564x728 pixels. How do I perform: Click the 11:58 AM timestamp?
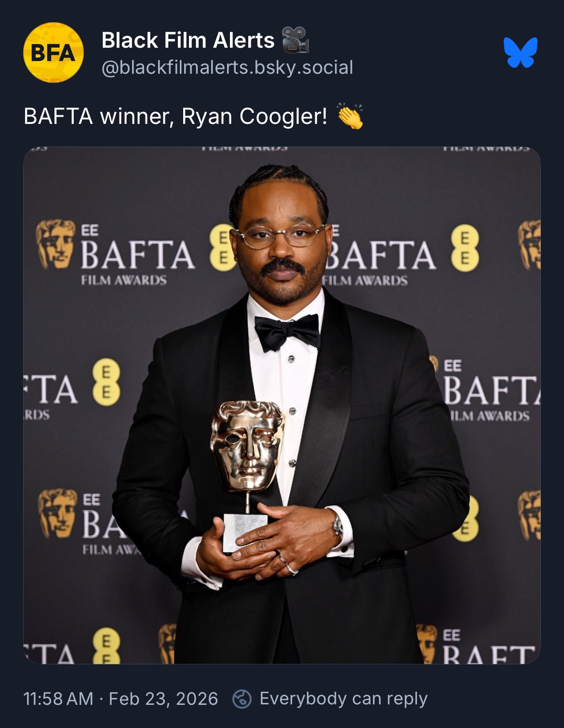(58, 699)
